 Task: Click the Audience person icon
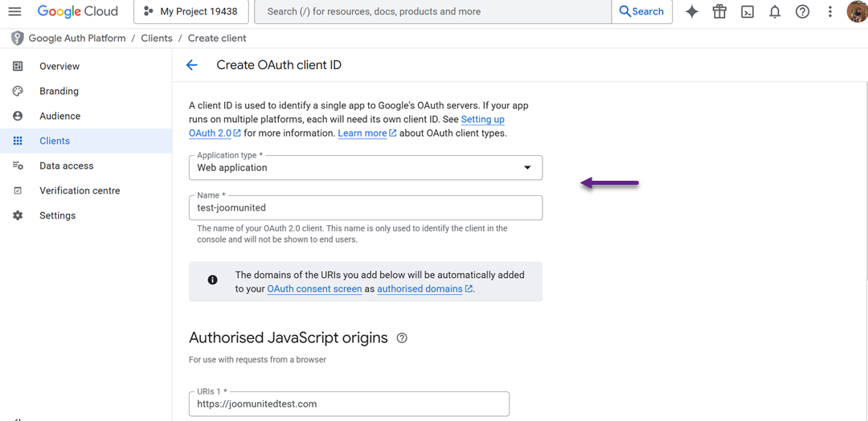[x=18, y=116]
